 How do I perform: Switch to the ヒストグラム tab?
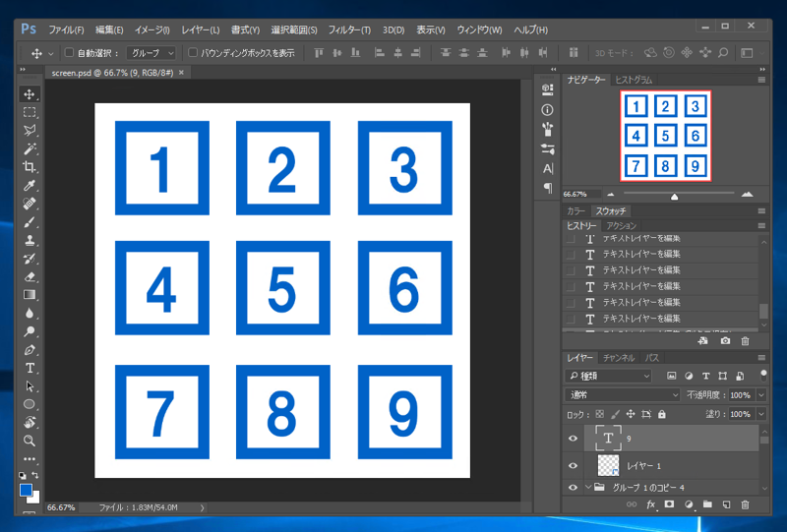(634, 80)
